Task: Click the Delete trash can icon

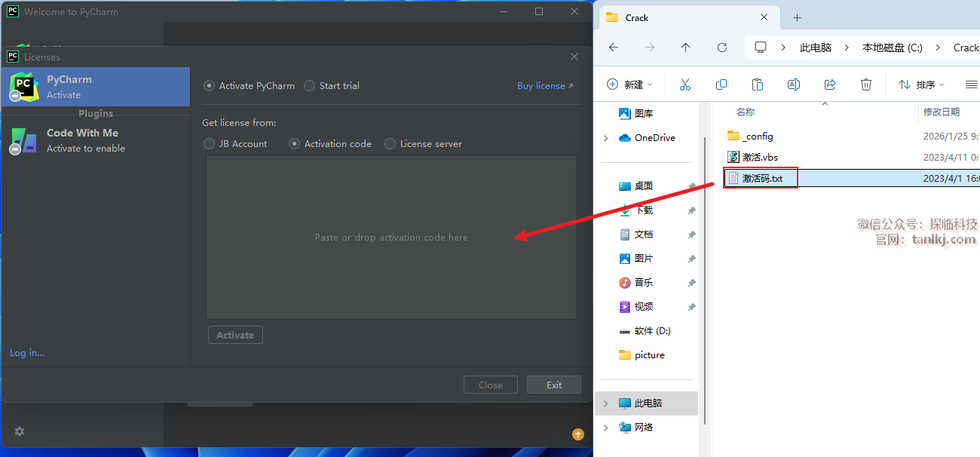Action: pos(866,84)
